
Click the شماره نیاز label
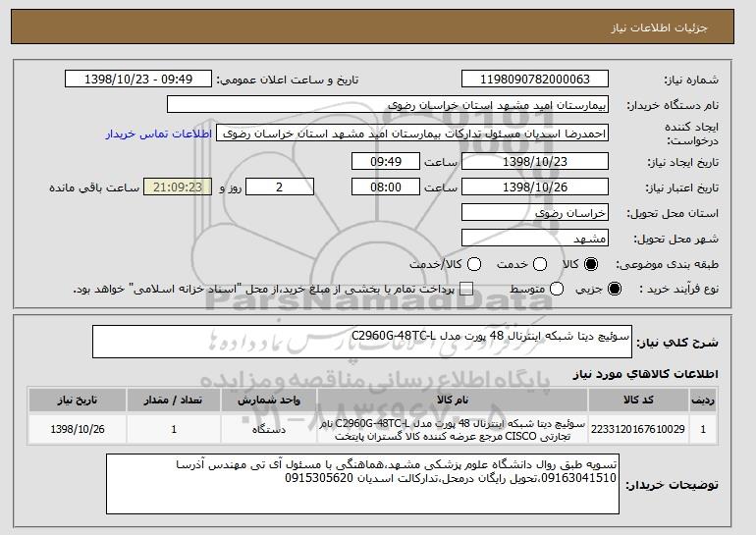(x=691, y=80)
